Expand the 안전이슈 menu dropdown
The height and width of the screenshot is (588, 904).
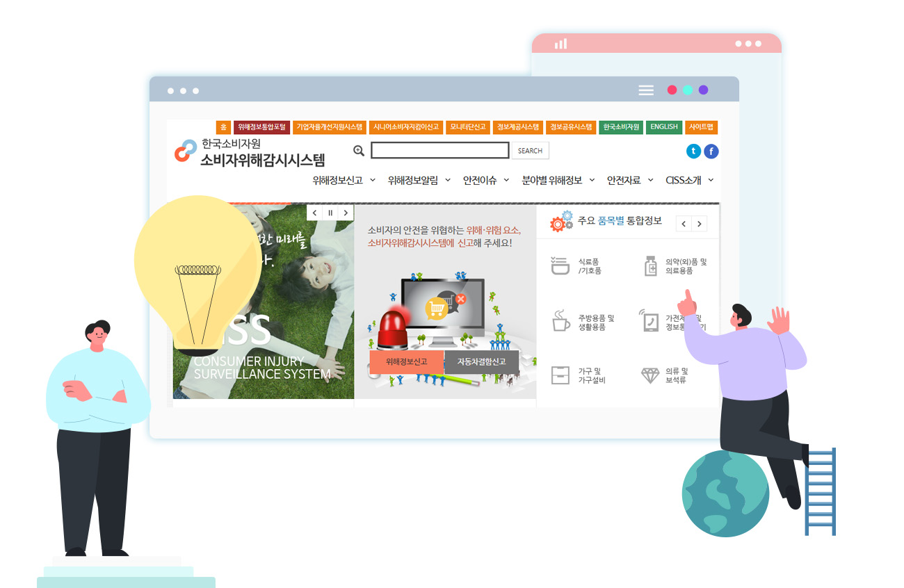pos(486,180)
